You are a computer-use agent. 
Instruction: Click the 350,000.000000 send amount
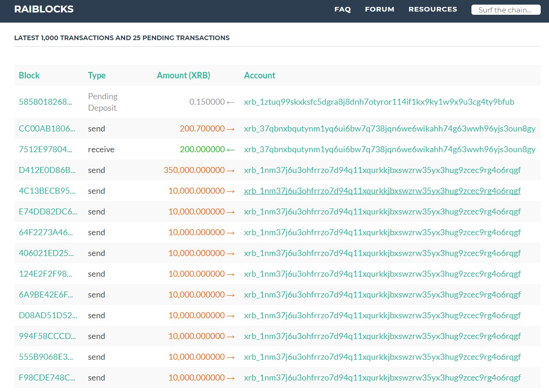(x=194, y=170)
